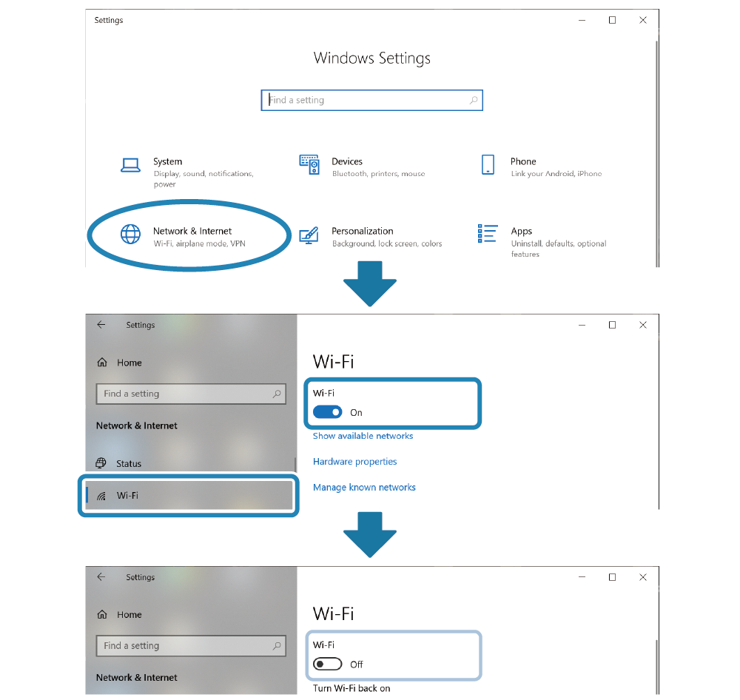
Task: Open Show available networks link
Action: coord(363,436)
